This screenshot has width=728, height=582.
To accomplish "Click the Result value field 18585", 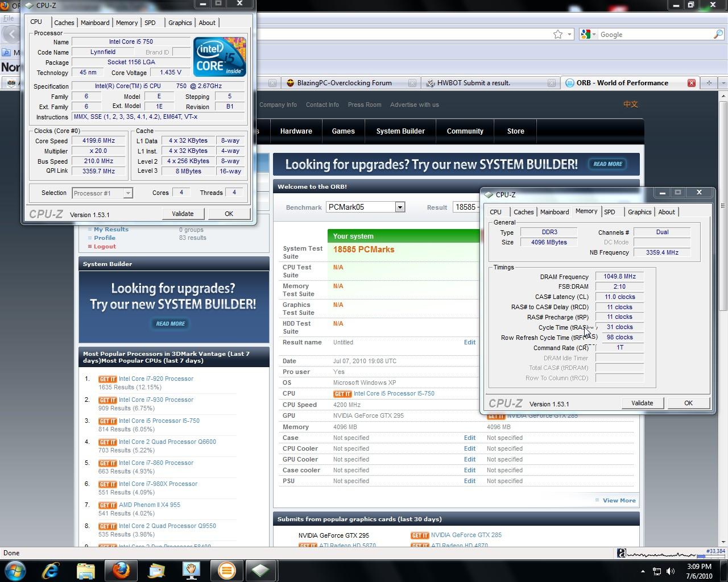I will click(x=466, y=207).
